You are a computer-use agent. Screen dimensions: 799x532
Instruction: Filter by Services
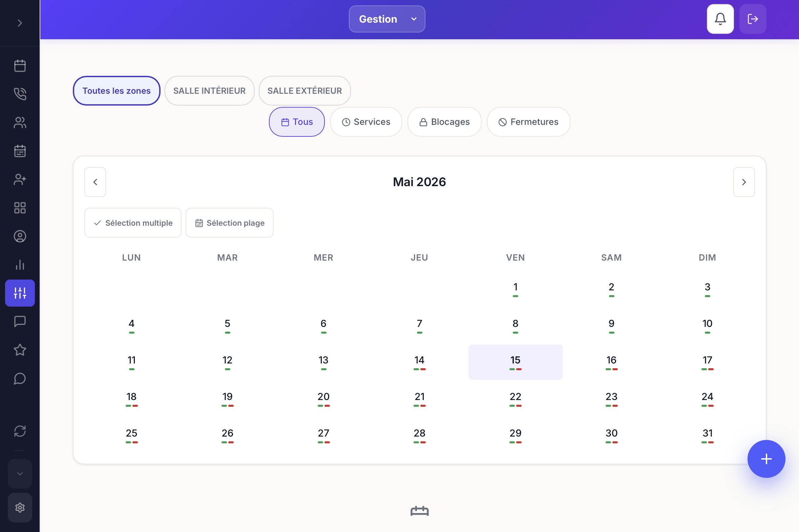[366, 122]
